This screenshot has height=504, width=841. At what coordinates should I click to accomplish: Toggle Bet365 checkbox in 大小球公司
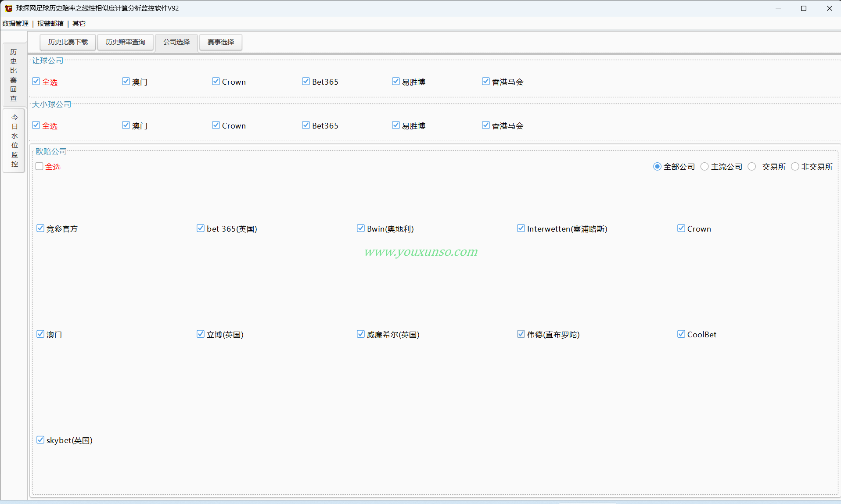[306, 125]
